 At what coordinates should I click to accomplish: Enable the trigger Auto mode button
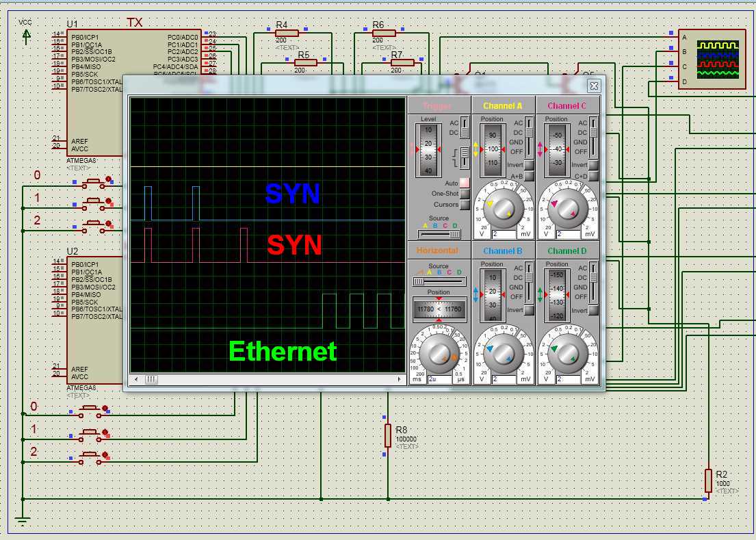[465, 183]
